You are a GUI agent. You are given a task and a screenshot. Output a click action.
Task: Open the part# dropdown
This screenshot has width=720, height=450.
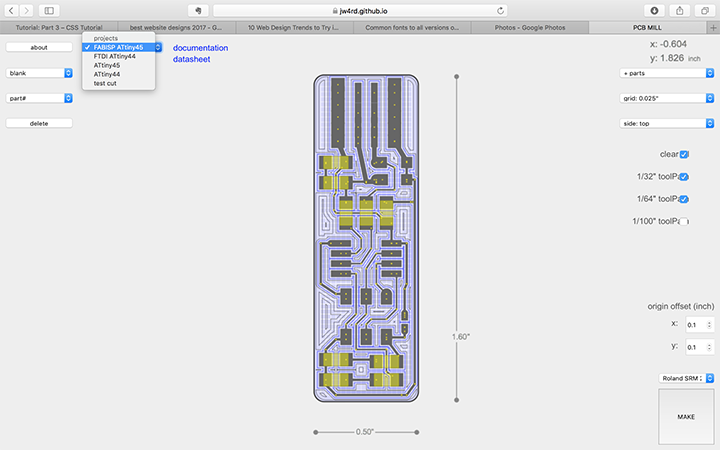39,98
